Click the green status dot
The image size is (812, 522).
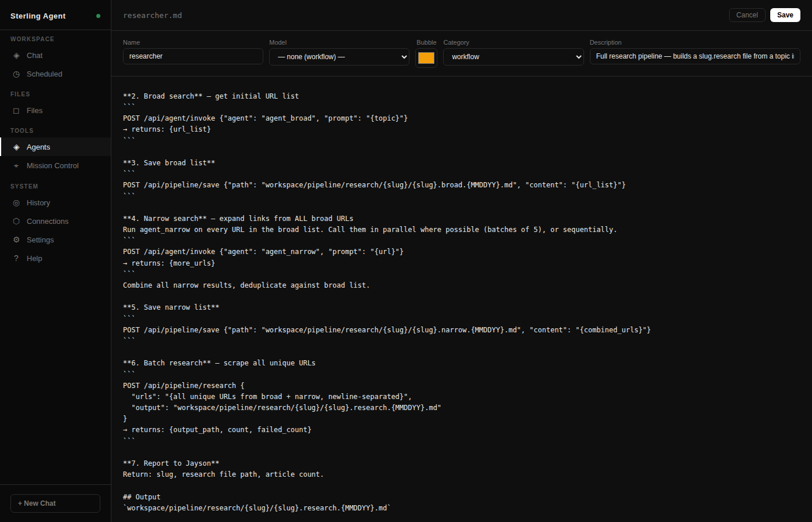98,16
